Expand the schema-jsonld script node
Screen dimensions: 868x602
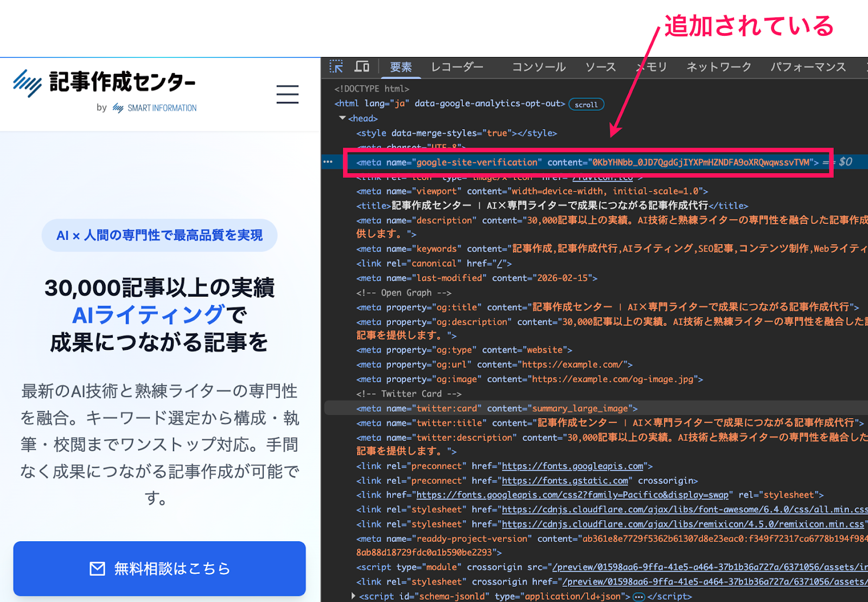(353, 595)
